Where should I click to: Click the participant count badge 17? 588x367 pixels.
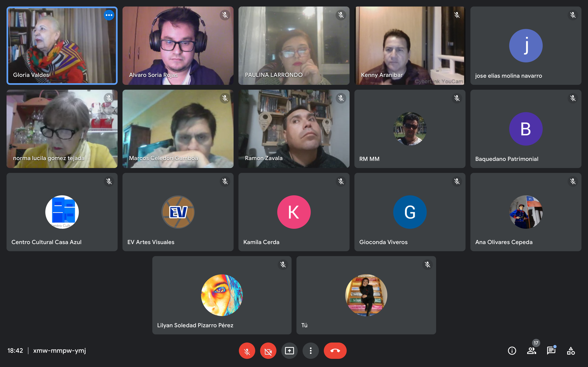pos(536,343)
